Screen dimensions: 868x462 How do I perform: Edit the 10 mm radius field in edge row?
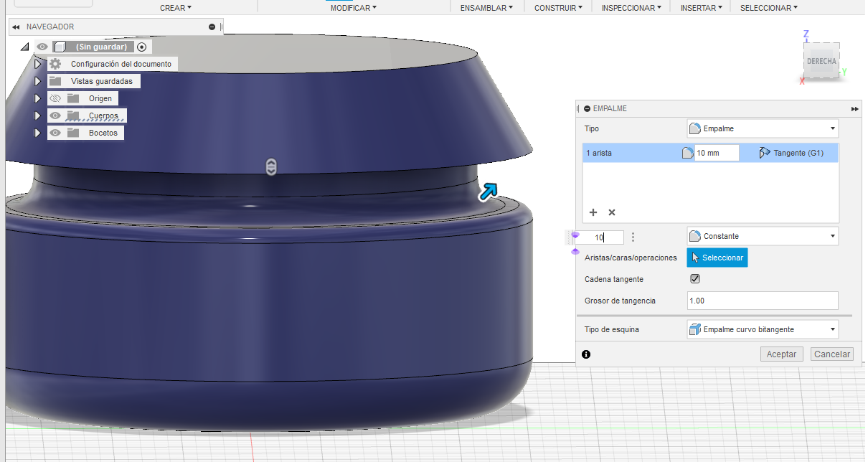coord(717,153)
